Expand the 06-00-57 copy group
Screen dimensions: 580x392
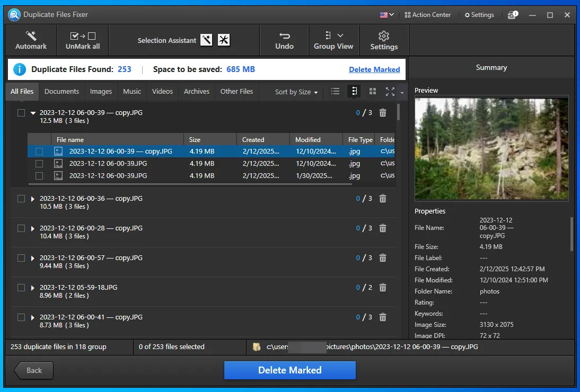tap(32, 259)
